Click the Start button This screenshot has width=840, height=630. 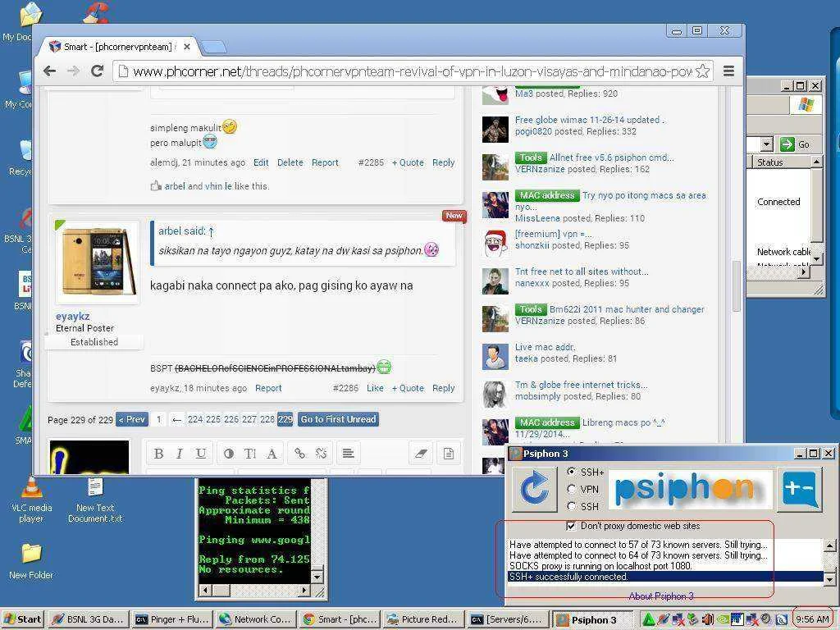[23, 619]
